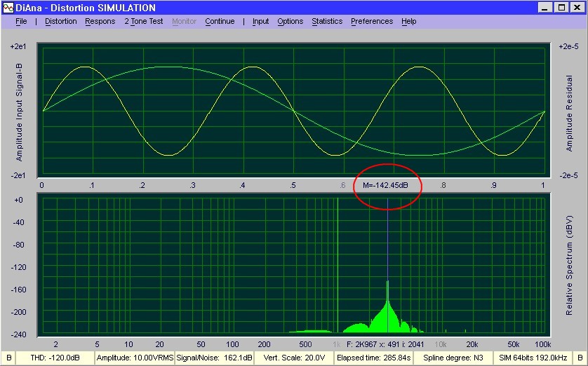
Task: Open the Distortion menu
Action: (61, 21)
